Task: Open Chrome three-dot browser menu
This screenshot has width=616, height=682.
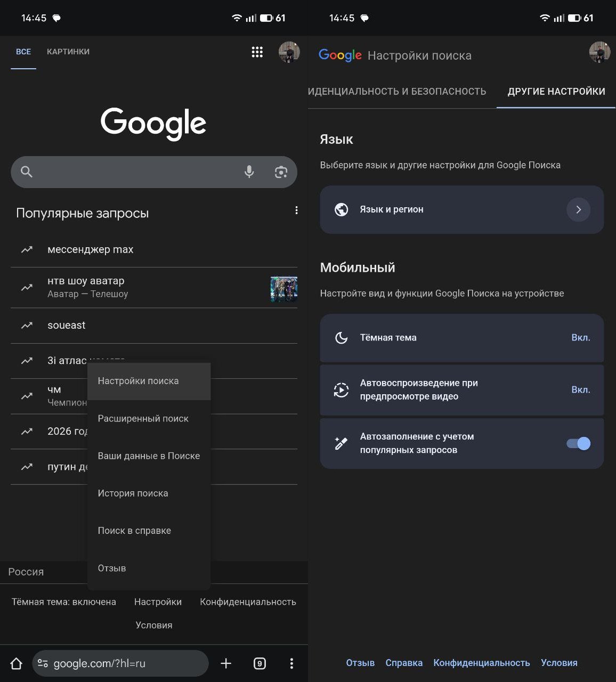Action: 291,663
